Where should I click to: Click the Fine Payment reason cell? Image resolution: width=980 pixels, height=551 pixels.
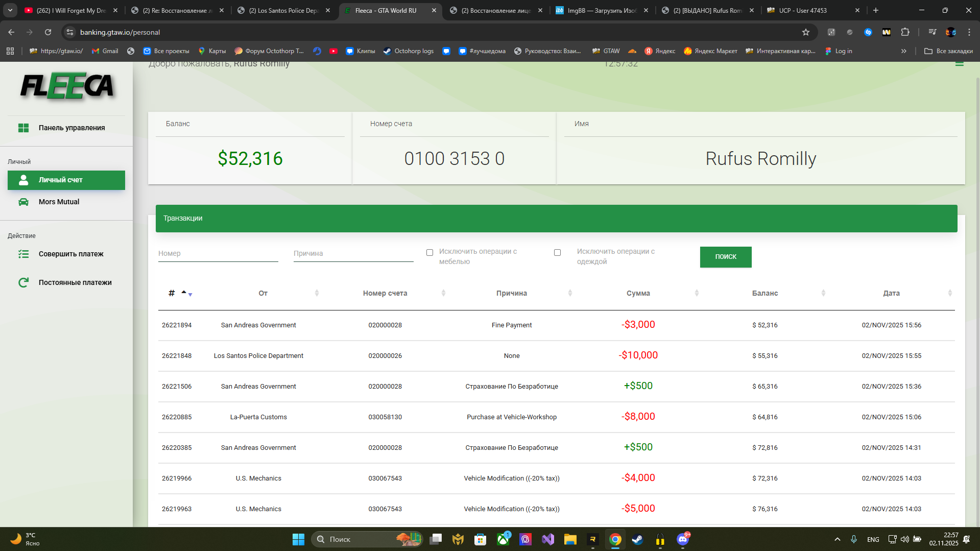point(512,325)
